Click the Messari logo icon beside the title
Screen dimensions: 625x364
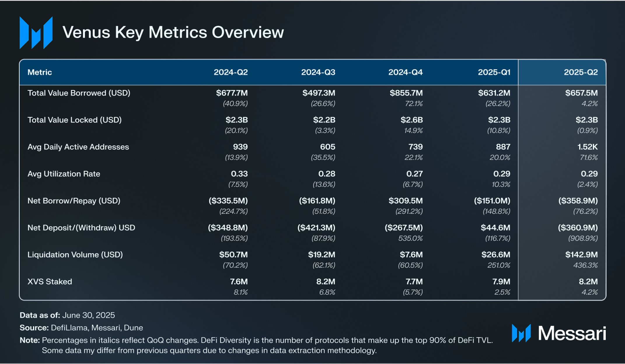click(36, 33)
